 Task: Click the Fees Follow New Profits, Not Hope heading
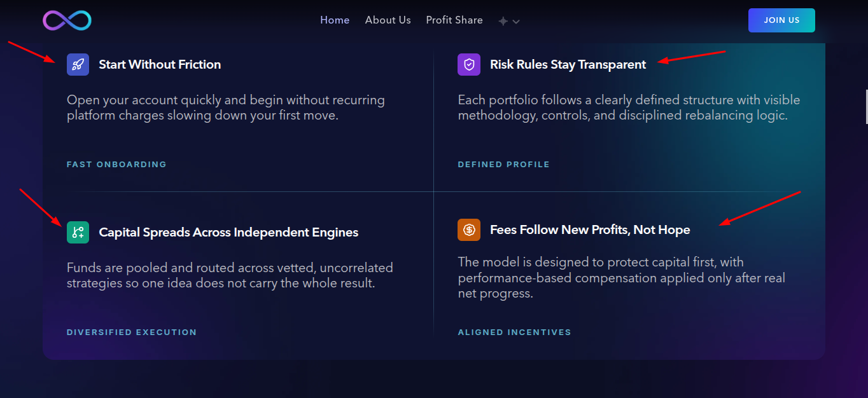tap(590, 230)
